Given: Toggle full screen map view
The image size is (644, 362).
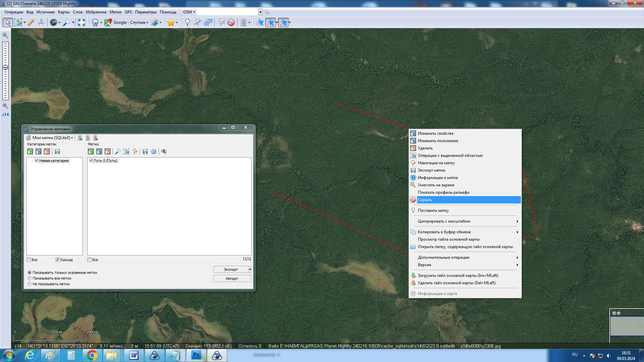Looking at the screenshot, I should [82, 22].
